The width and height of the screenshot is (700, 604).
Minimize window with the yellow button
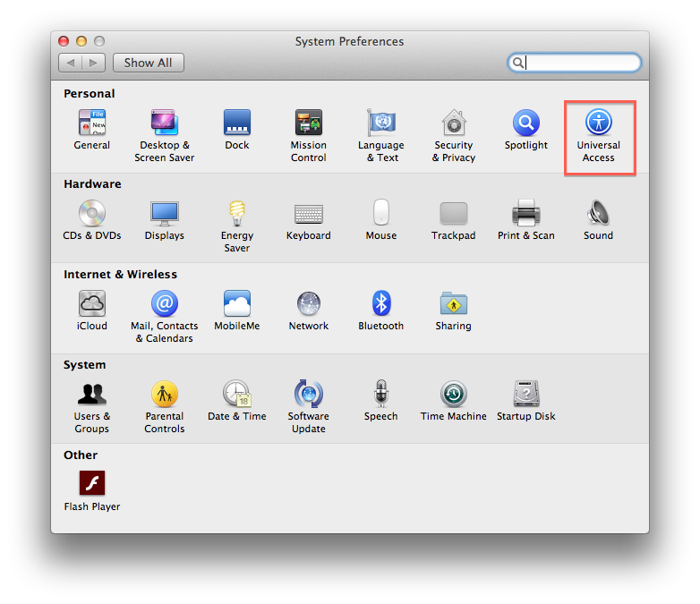[81, 41]
